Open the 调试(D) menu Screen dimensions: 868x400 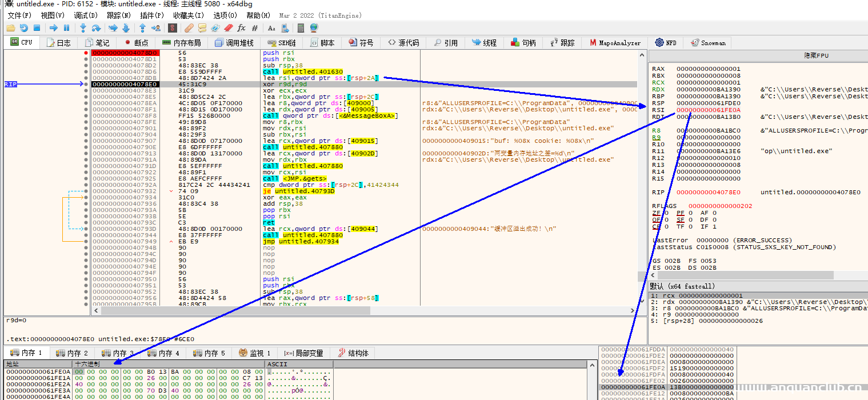85,15
